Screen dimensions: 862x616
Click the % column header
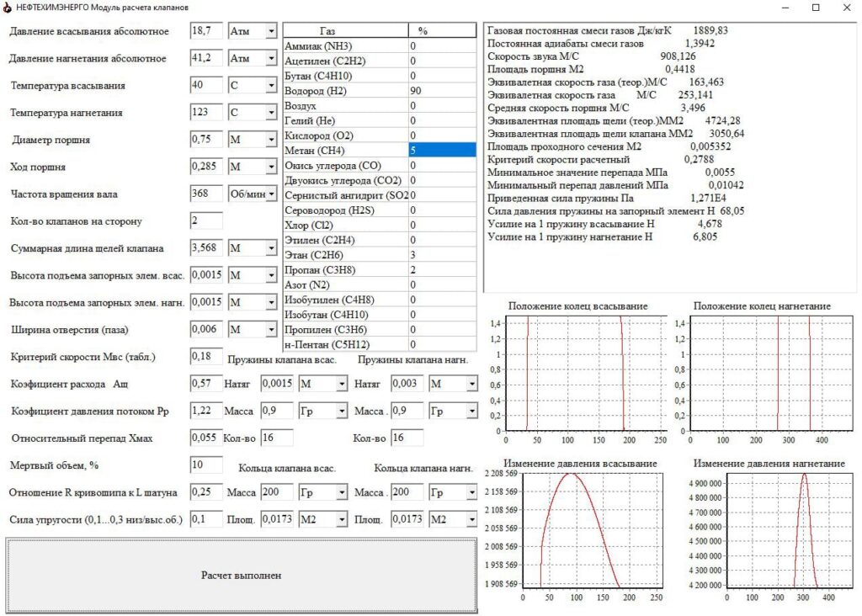(443, 31)
